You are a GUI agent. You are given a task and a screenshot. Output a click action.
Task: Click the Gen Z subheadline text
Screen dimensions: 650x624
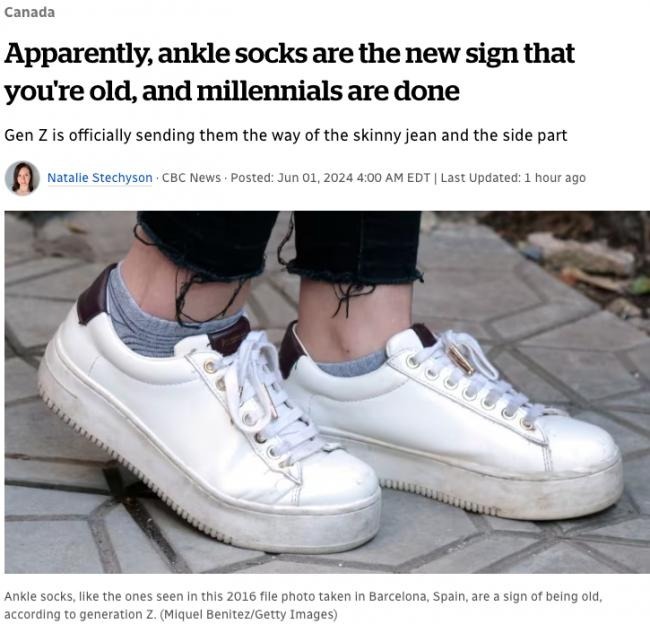286,136
